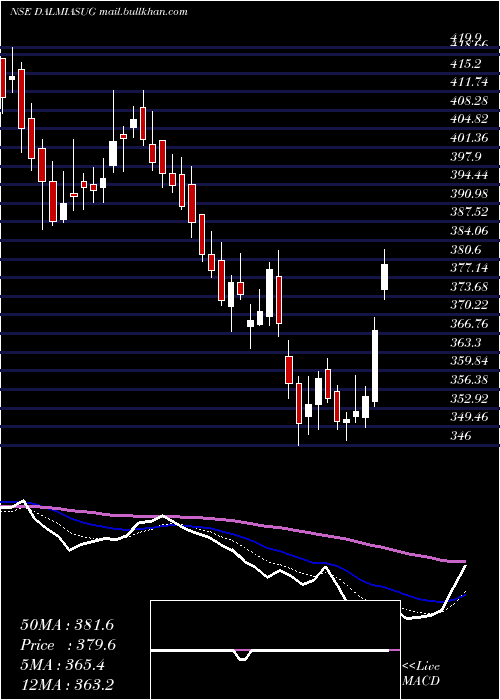Click the 5MA : 365.4 reading
The width and height of the screenshot is (500, 700).
point(63,665)
